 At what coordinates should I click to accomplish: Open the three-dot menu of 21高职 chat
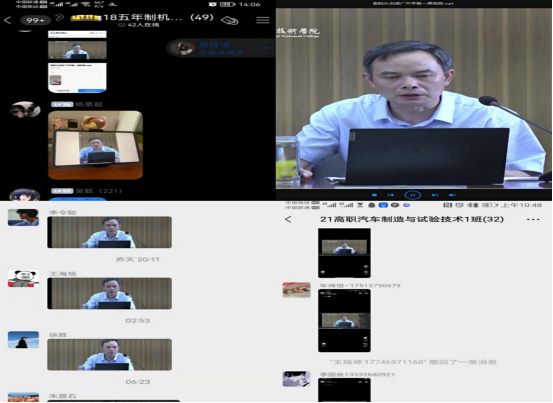533,219
